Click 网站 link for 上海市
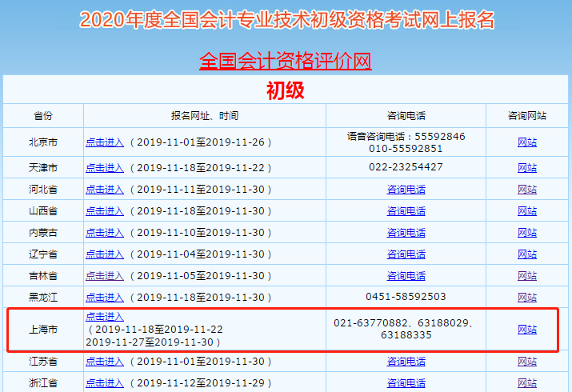The width and height of the screenshot is (572, 392). click(527, 330)
